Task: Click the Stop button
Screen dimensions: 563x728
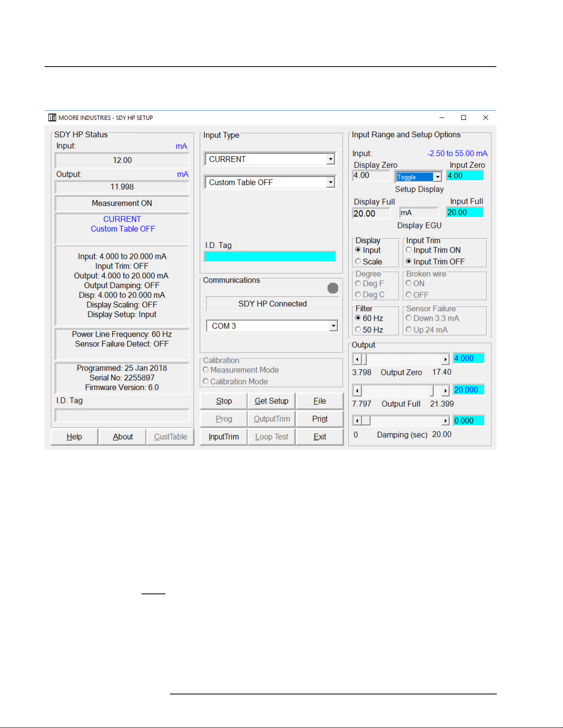Action: pos(224,401)
